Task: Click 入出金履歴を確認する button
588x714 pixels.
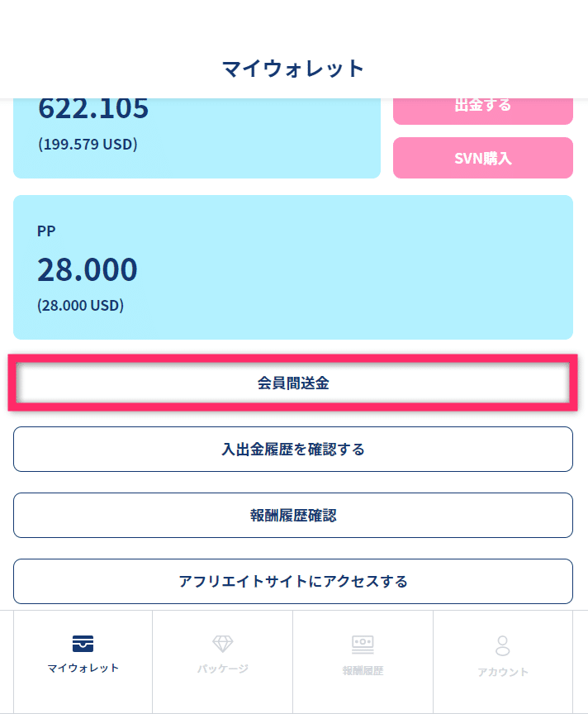Action: pyautogui.click(x=293, y=450)
